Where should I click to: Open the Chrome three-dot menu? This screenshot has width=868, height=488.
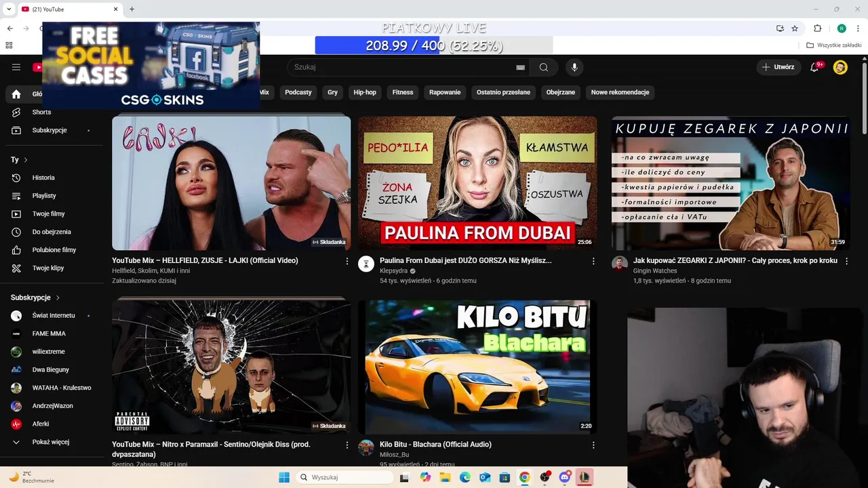(x=858, y=28)
